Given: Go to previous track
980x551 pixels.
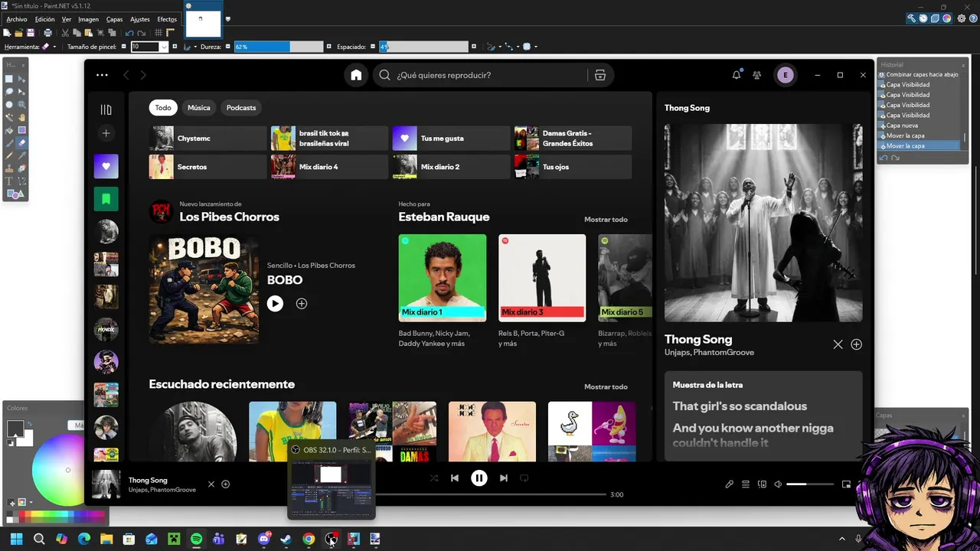Looking at the screenshot, I should 455,478.
